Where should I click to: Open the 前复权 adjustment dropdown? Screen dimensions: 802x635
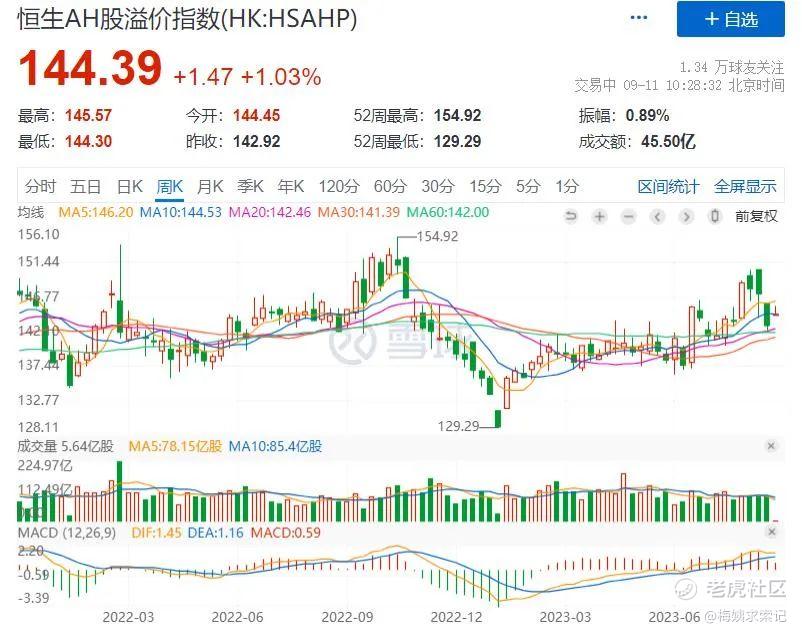point(756,216)
